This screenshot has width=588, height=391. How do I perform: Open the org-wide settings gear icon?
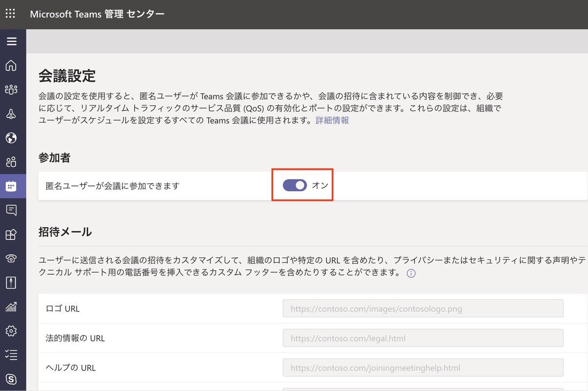pyautogui.click(x=11, y=331)
